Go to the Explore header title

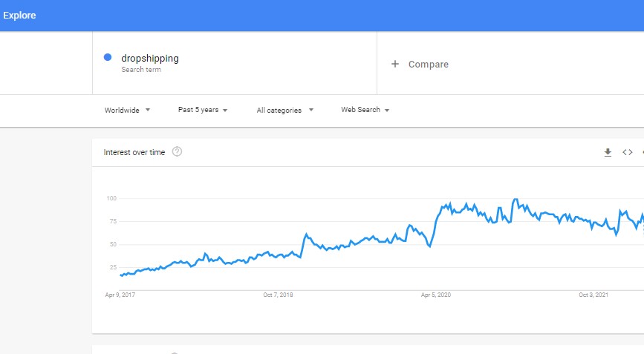coord(19,15)
